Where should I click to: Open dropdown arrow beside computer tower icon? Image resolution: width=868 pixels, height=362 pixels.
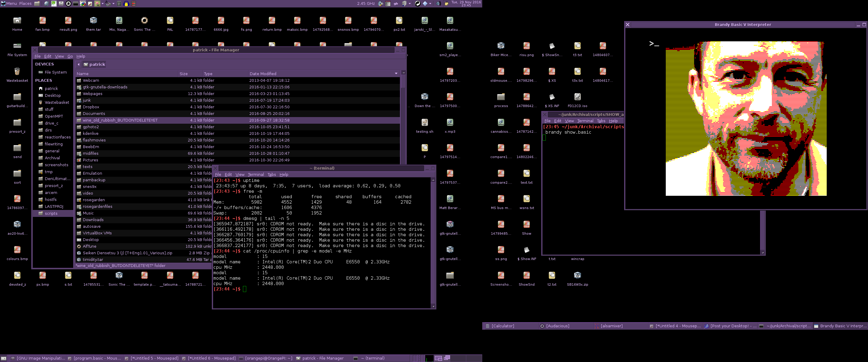[x=410, y=4]
